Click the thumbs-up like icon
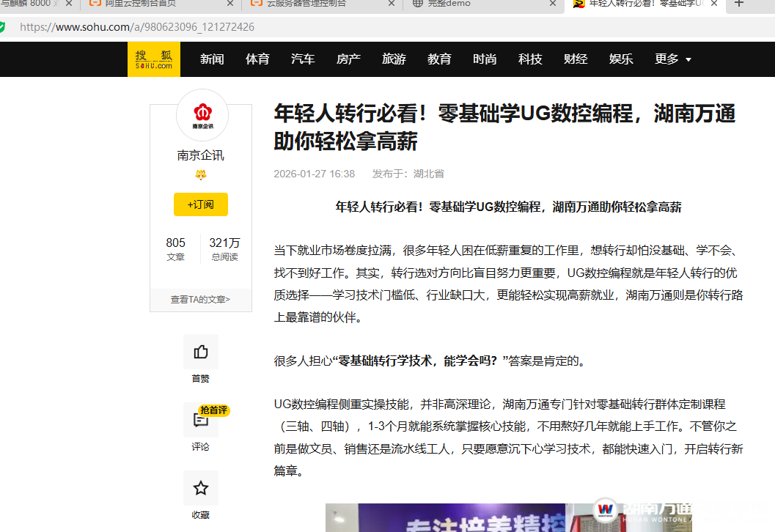This screenshot has height=532, width=775. tap(201, 352)
